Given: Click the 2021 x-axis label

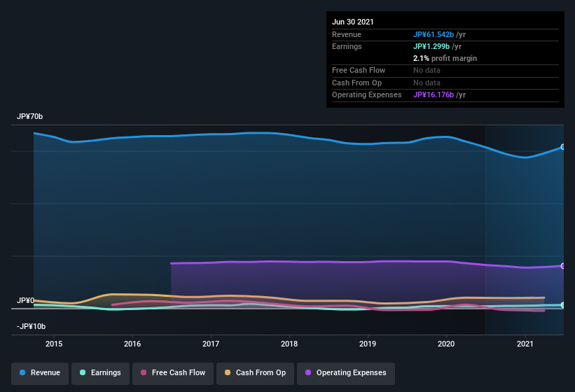Looking at the screenshot, I should point(525,344).
